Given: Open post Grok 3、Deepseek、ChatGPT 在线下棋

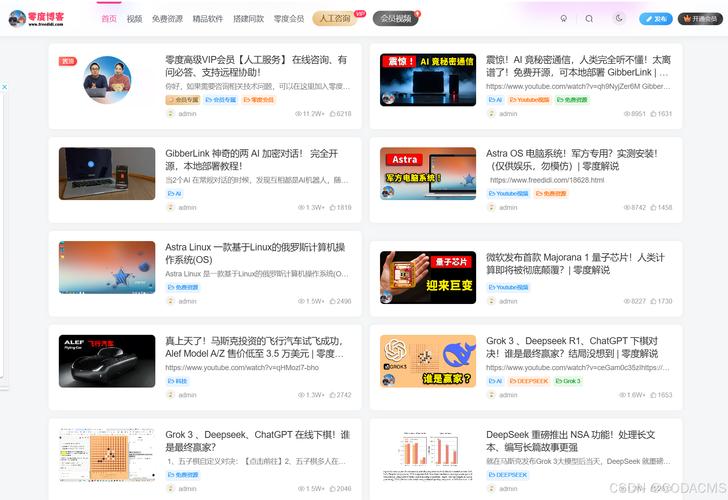Looking at the screenshot, I should coord(257,441).
